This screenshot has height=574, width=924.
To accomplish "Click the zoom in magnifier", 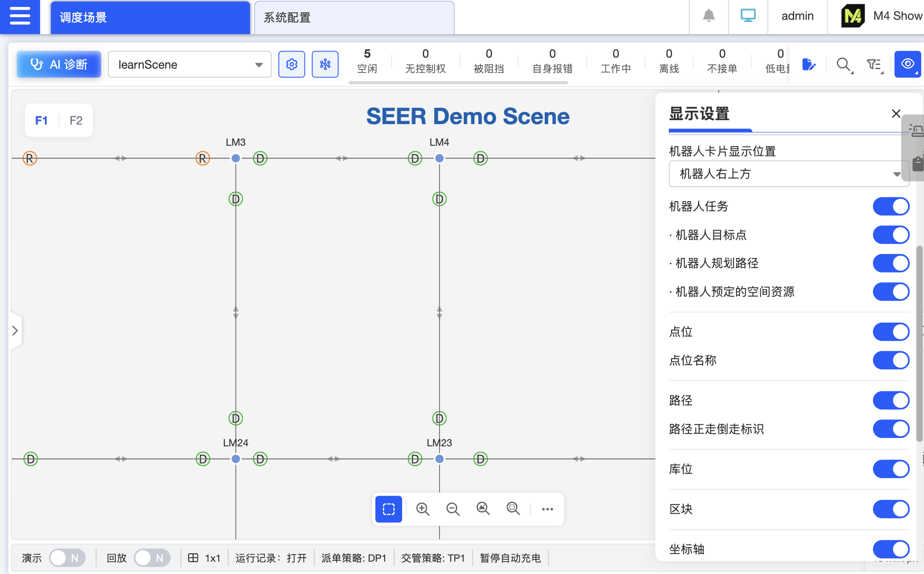I will click(422, 509).
